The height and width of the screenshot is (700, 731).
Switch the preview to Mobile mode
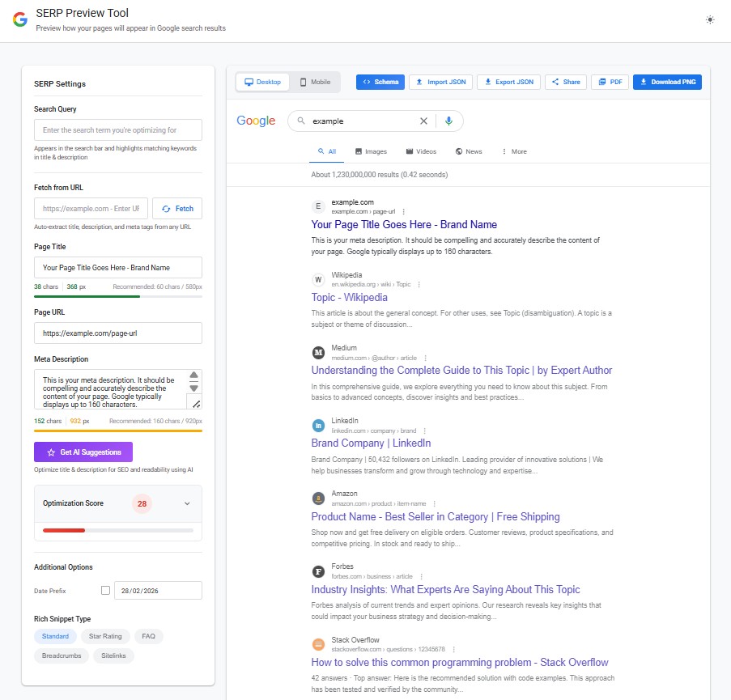coord(315,82)
